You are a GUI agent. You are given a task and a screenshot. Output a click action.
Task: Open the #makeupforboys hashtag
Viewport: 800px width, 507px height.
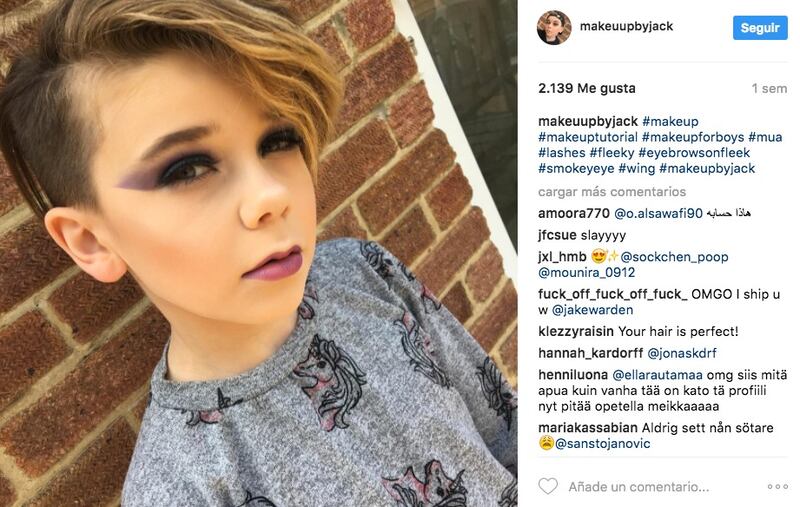(693, 137)
